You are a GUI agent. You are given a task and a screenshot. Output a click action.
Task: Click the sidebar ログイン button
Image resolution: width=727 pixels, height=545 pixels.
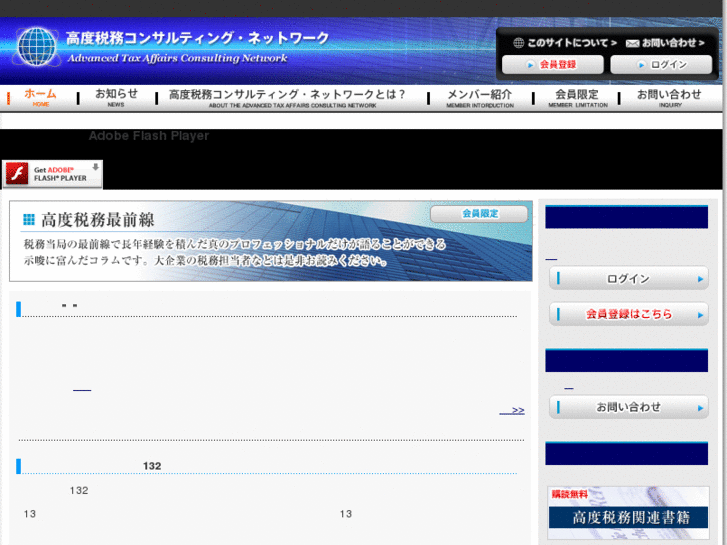629,278
